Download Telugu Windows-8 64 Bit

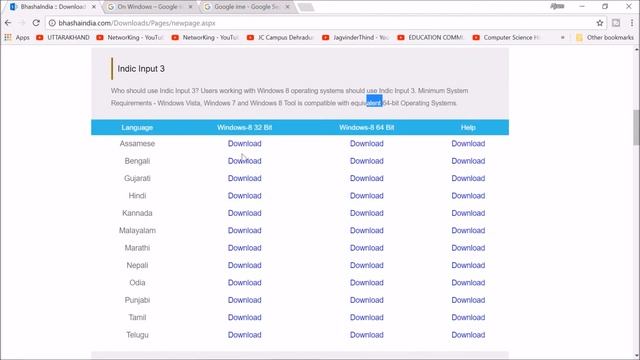point(367,335)
